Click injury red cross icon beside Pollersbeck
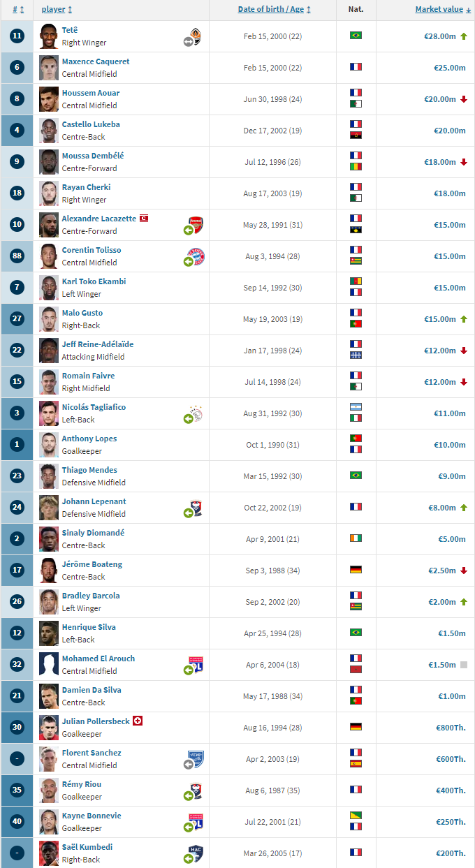 click(138, 721)
